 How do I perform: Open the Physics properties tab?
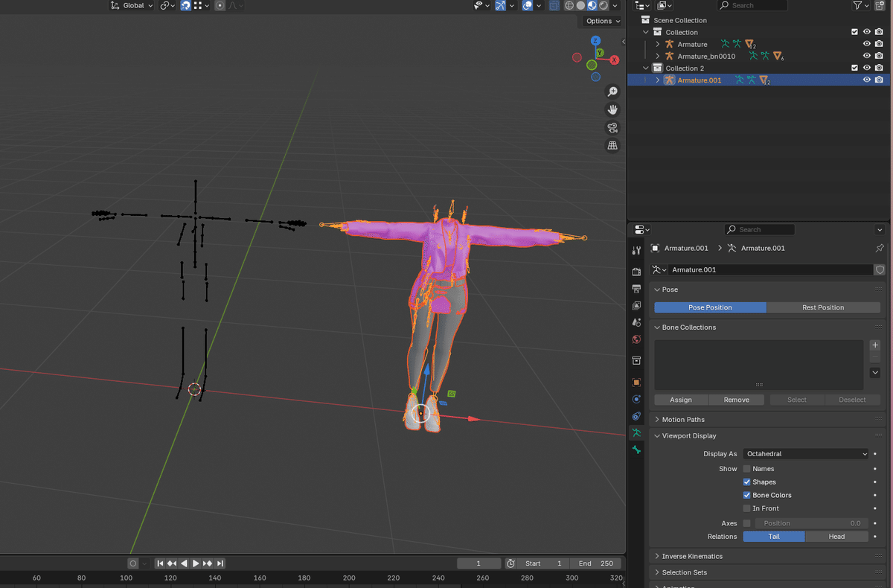point(636,399)
